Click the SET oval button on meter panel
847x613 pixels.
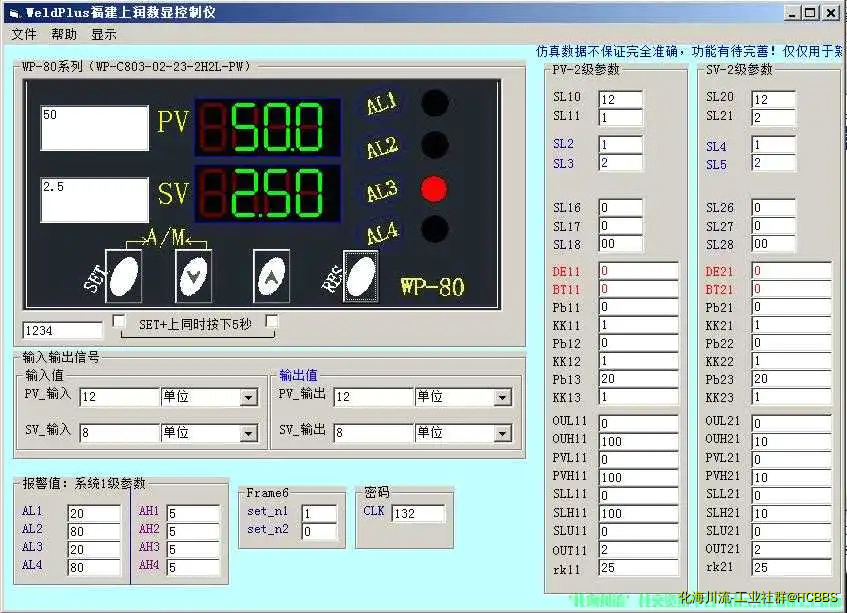[x=124, y=276]
